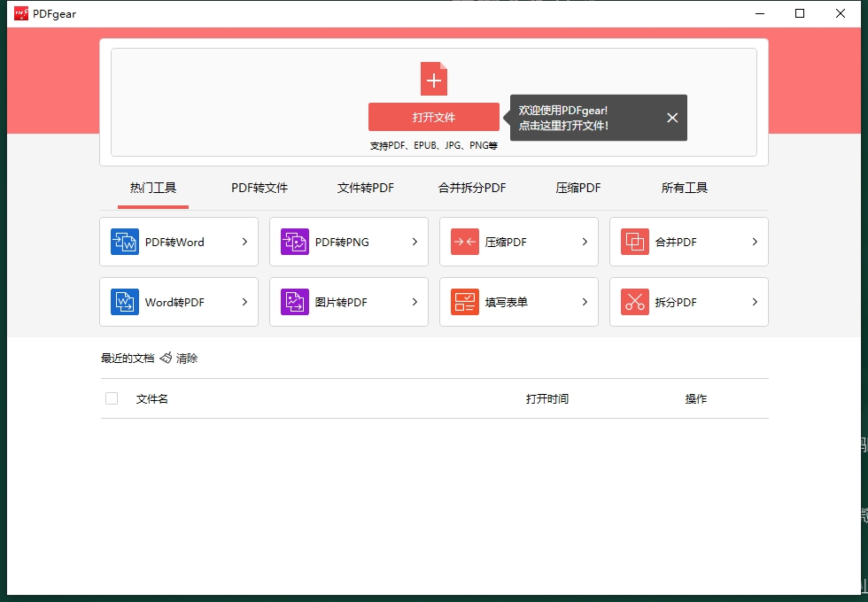Open the PDF转PNG card chevron

(x=415, y=242)
